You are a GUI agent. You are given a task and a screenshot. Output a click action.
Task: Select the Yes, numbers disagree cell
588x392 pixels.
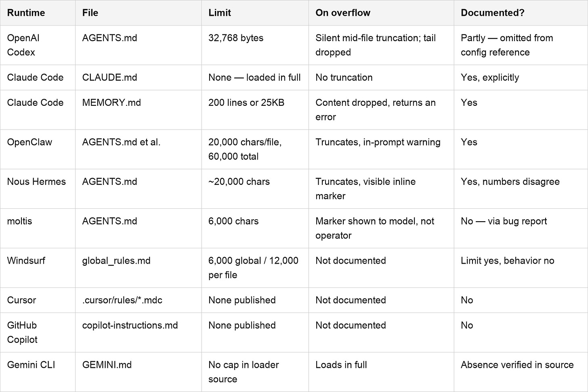coord(521,189)
